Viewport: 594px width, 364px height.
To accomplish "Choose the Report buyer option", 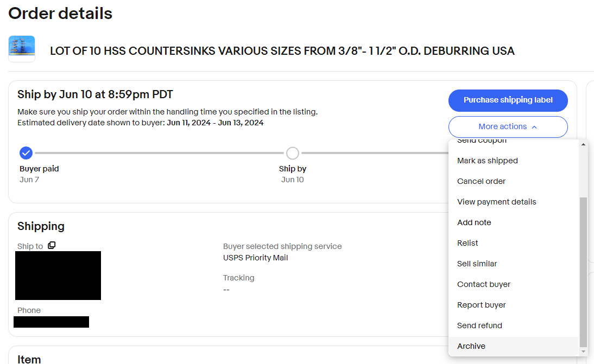I will [481, 305].
